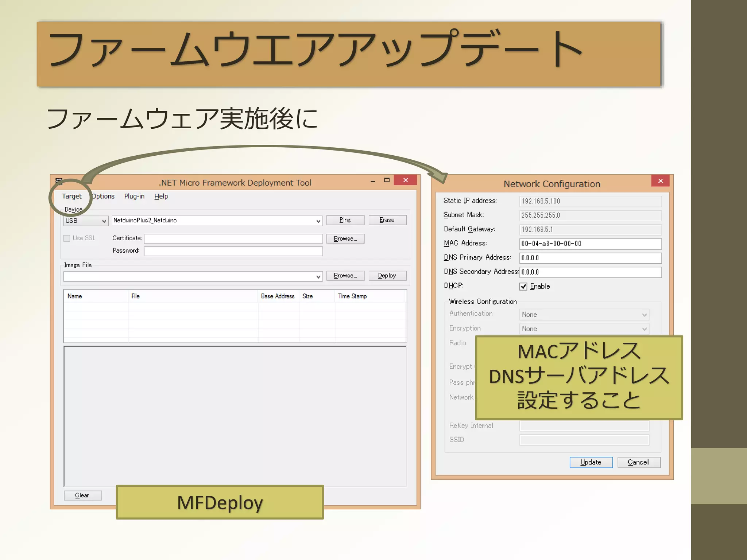
Task: Click Browse next to Image File
Action: pos(345,276)
